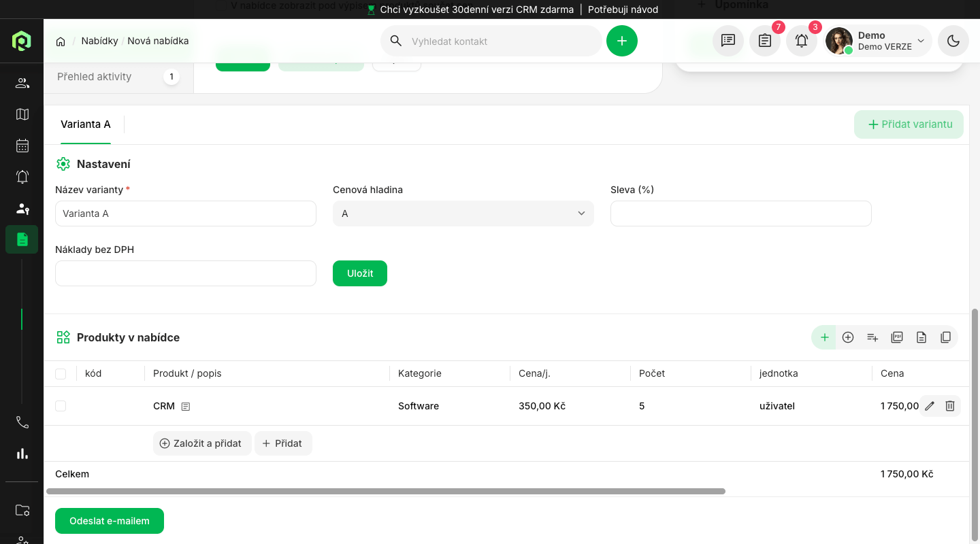980x544 pixels.
Task: Check the select-all checkbox in table header
Action: coord(61,373)
